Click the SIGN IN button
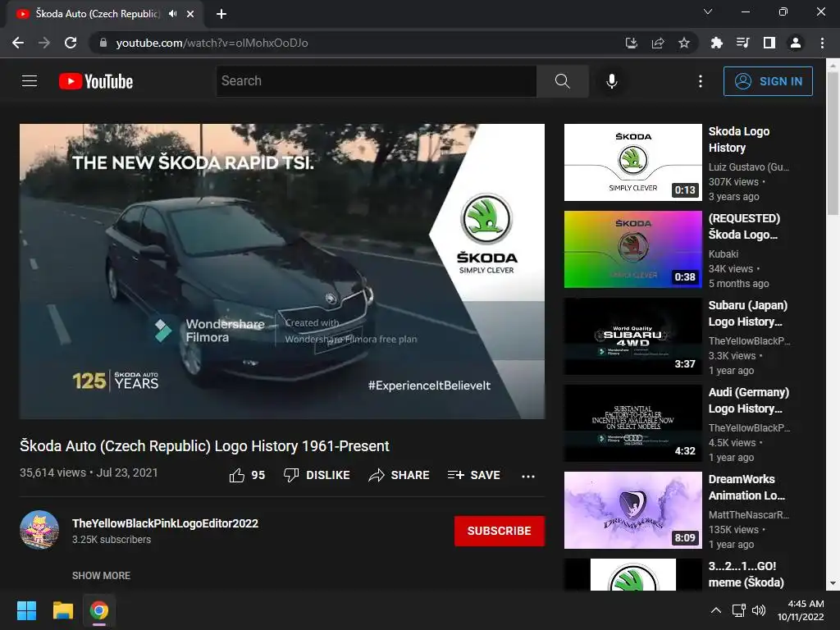 [x=768, y=81]
